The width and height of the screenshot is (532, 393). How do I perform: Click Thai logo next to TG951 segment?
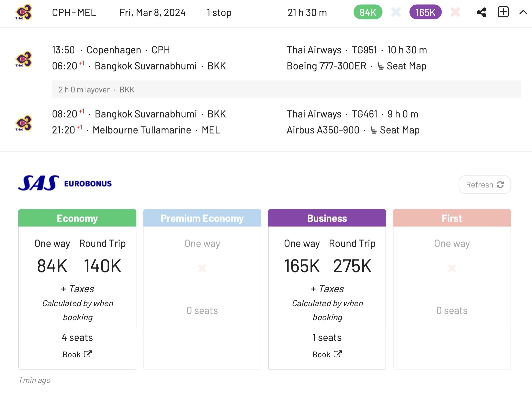click(x=23, y=59)
